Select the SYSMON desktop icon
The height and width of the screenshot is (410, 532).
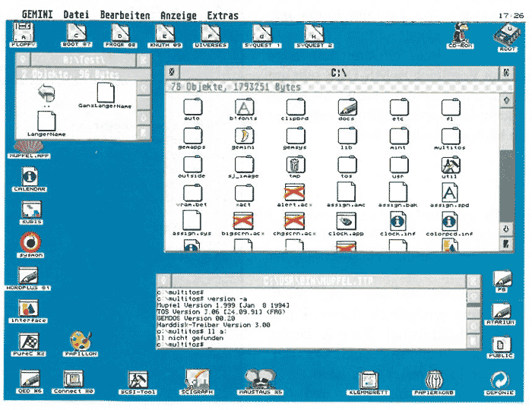[30, 243]
